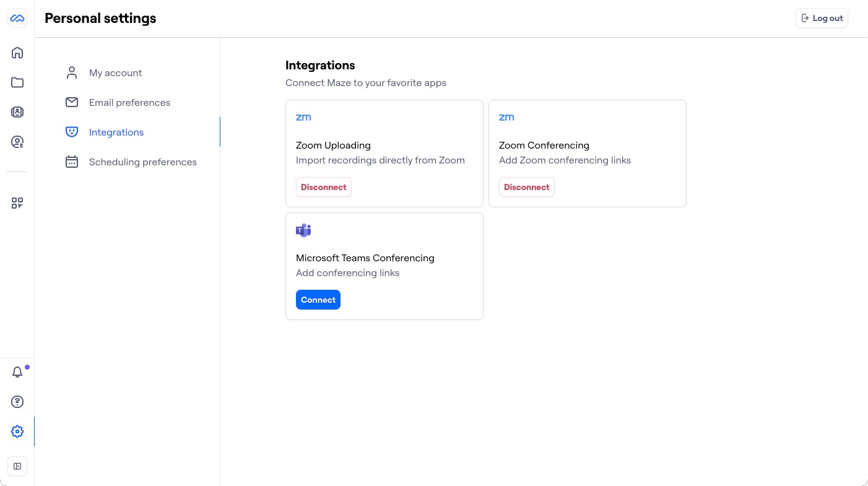Open the payments and credits icon in sidebar
This screenshot has width=868, height=486.
17,142
